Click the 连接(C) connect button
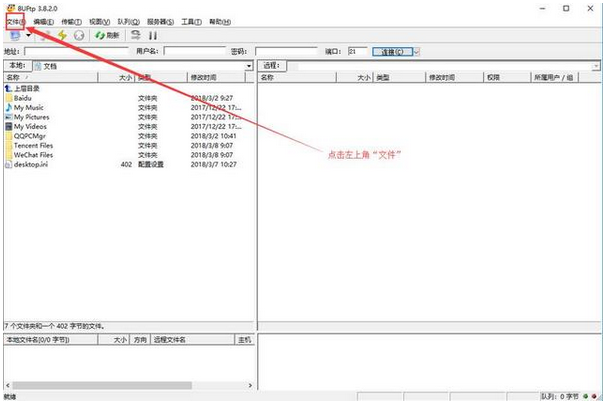This screenshot has width=608, height=406. tap(392, 52)
